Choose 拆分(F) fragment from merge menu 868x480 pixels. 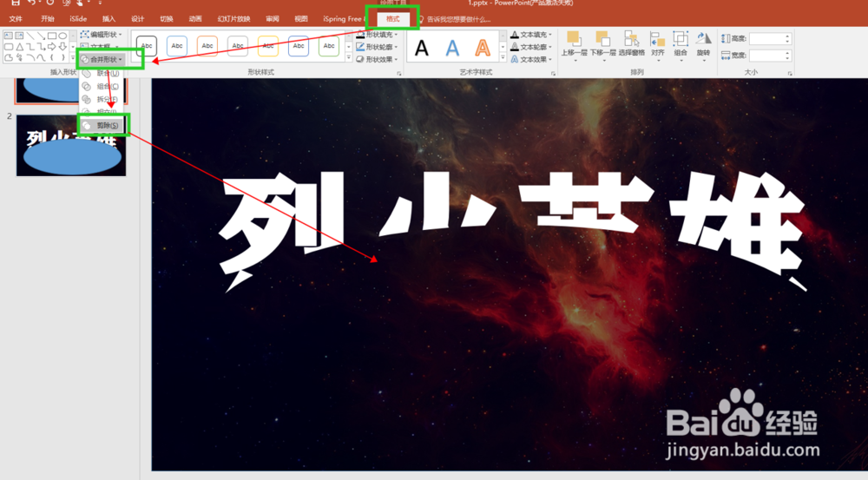[x=102, y=99]
